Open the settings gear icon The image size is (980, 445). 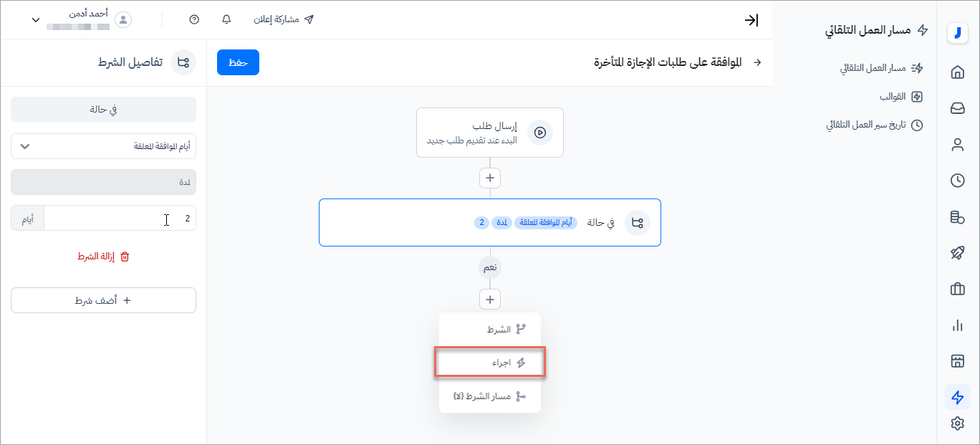(957, 424)
